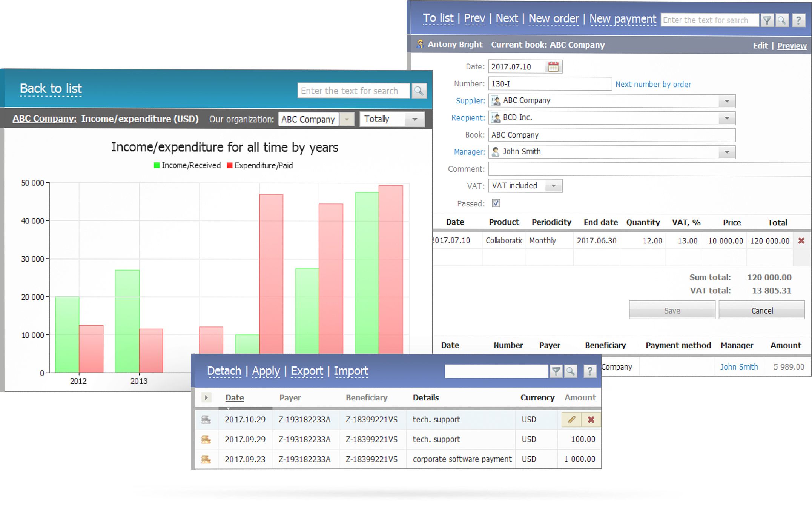
Task: Click the Cancel button
Action: coord(762,310)
